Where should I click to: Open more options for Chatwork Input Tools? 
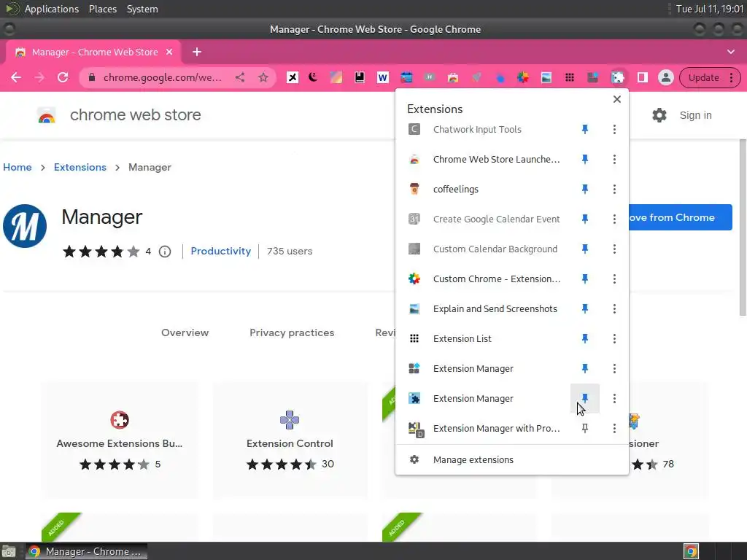click(614, 129)
